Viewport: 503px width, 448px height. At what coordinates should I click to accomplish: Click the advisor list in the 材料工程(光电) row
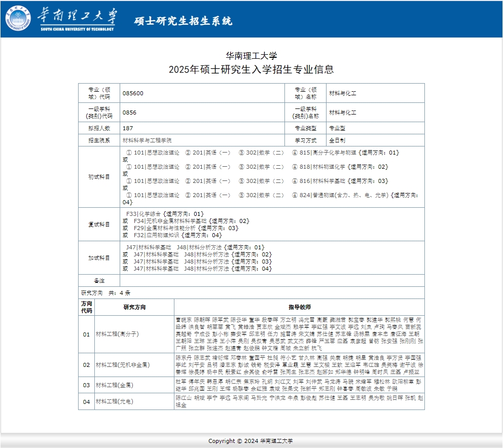pos(299,401)
